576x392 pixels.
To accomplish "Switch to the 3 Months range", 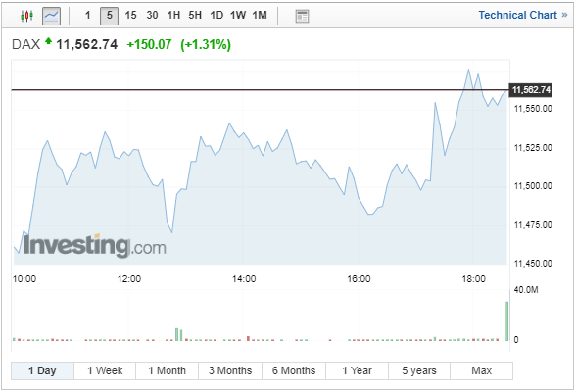I will coord(230,370).
